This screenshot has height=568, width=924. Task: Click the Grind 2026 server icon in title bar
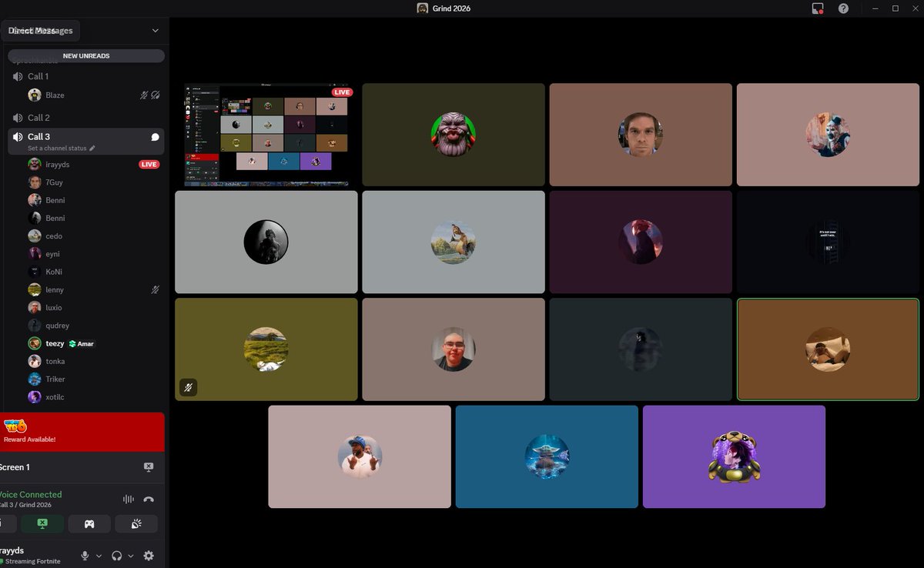coord(423,8)
